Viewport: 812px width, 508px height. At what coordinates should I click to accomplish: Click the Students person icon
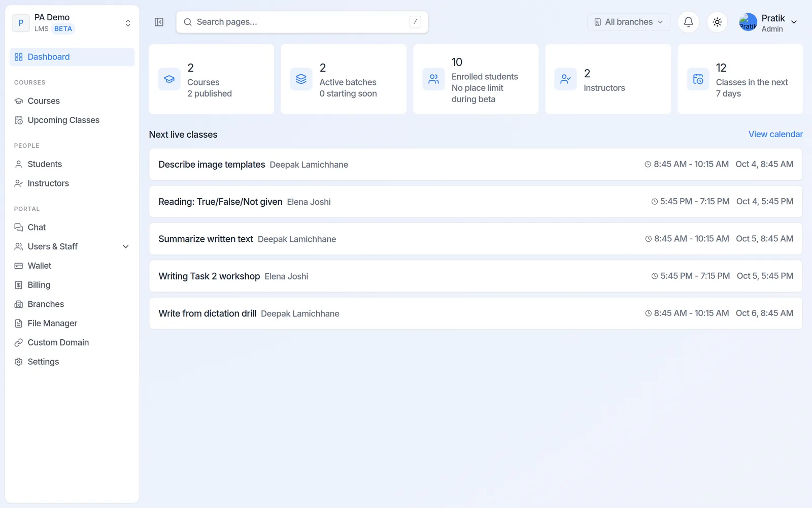[x=19, y=164]
